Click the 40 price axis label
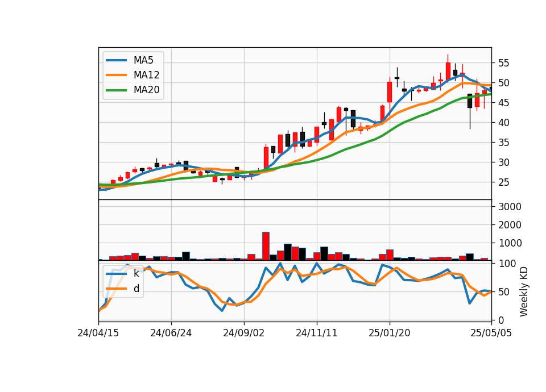Viewport: 546px width, 392px height. pyautogui.click(x=503, y=123)
